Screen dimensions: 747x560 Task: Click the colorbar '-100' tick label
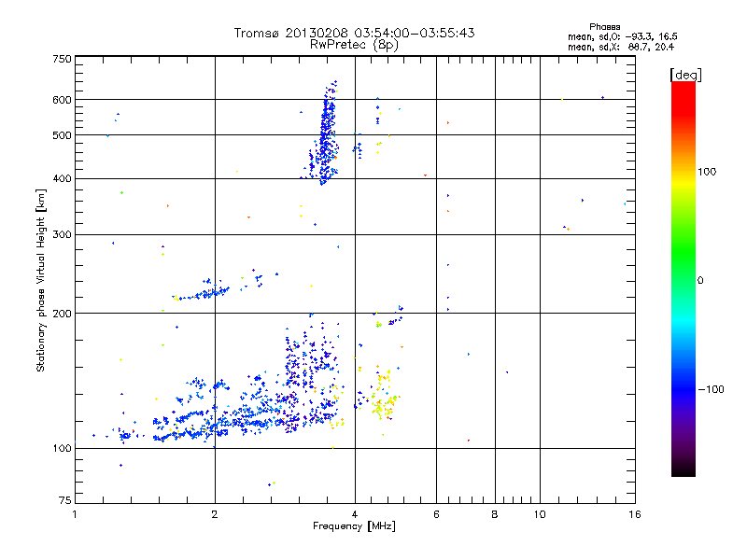[711, 389]
